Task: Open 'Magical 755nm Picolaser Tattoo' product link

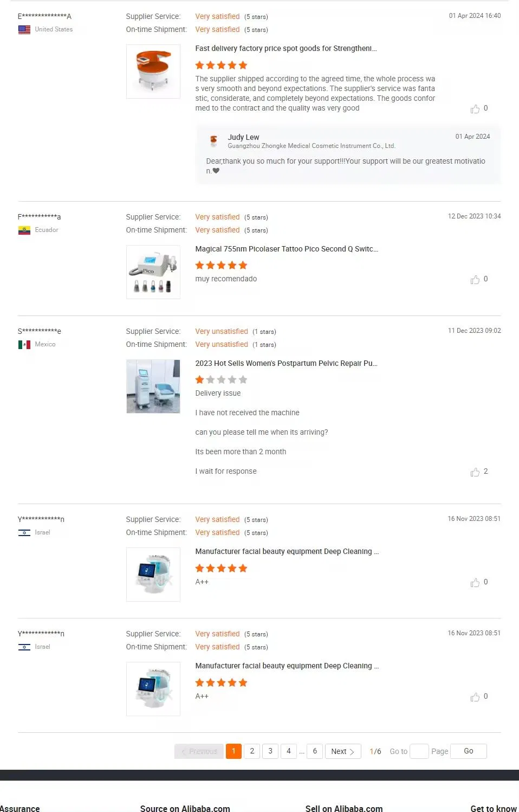Action: pos(286,249)
